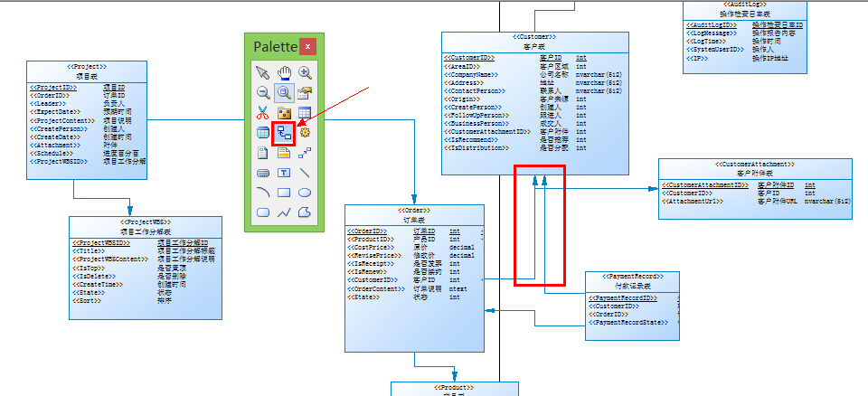Select the straight Line tool
This screenshot has height=396, width=868.
(305, 173)
